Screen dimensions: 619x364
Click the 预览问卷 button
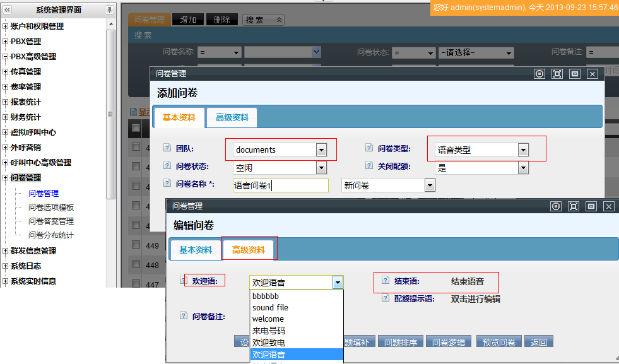pyautogui.click(x=499, y=342)
